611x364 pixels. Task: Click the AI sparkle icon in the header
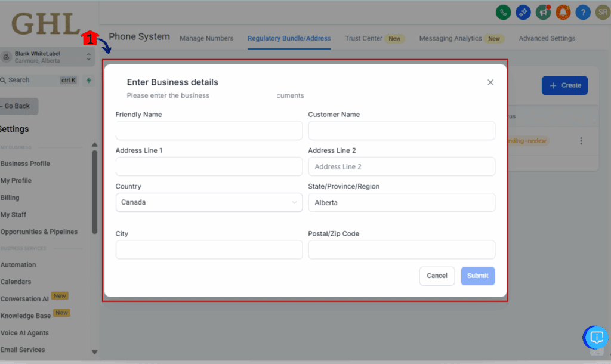pos(523,12)
